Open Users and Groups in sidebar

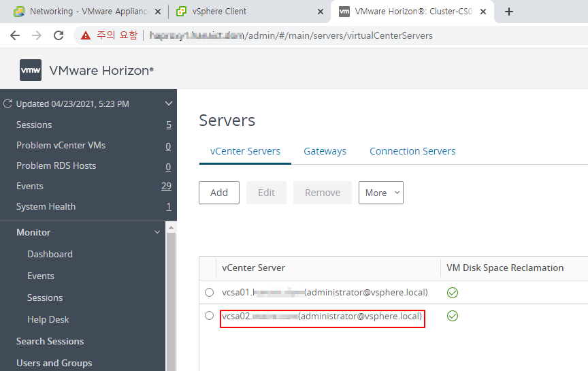(x=54, y=363)
